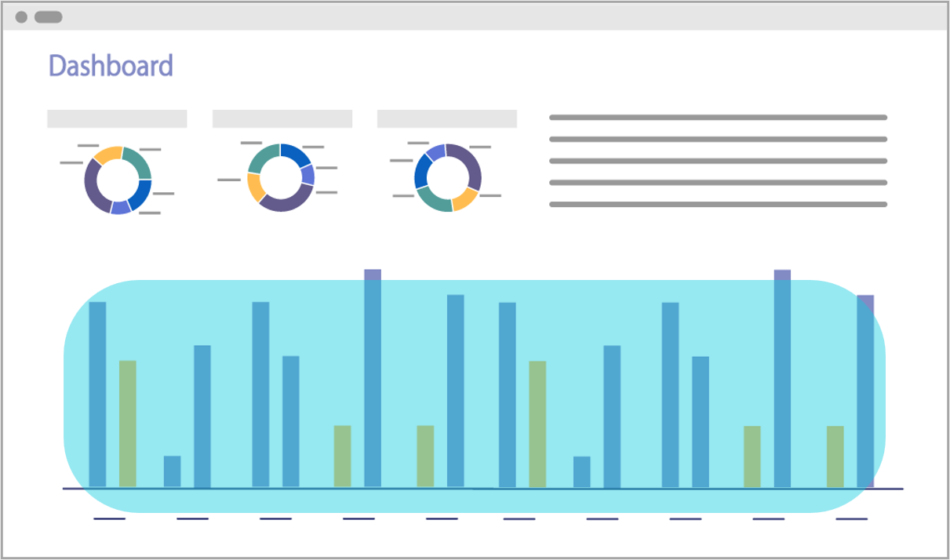Click the small round button in title bar
The height and width of the screenshot is (560, 950).
coord(21,17)
